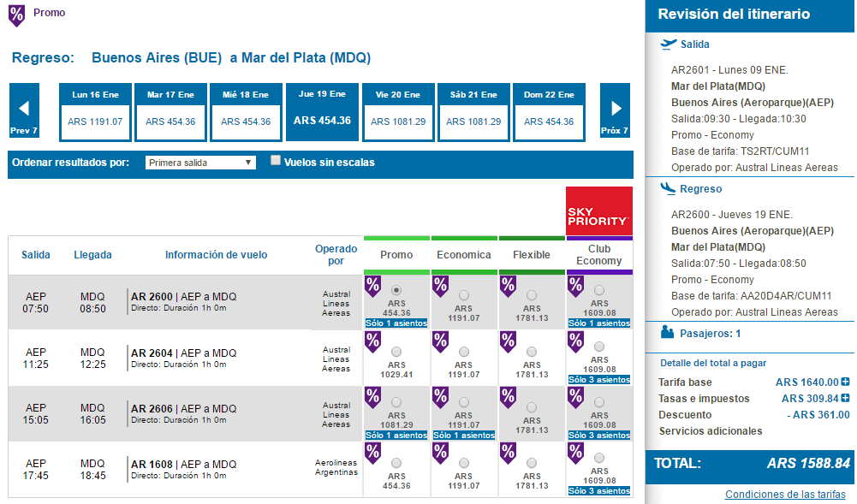Expand Tarifa base plus icon
This screenshot has height=504, width=857.
click(845, 382)
